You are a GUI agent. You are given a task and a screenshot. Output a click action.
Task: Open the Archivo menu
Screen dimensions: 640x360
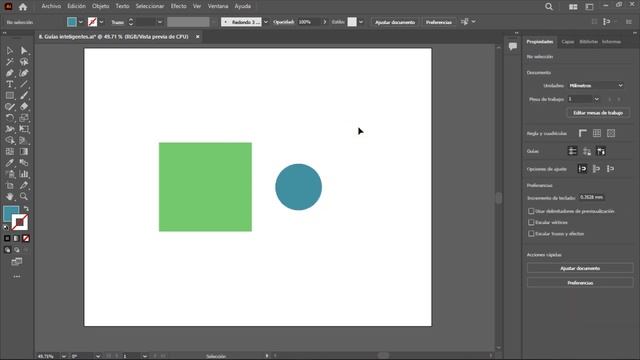(x=51, y=6)
